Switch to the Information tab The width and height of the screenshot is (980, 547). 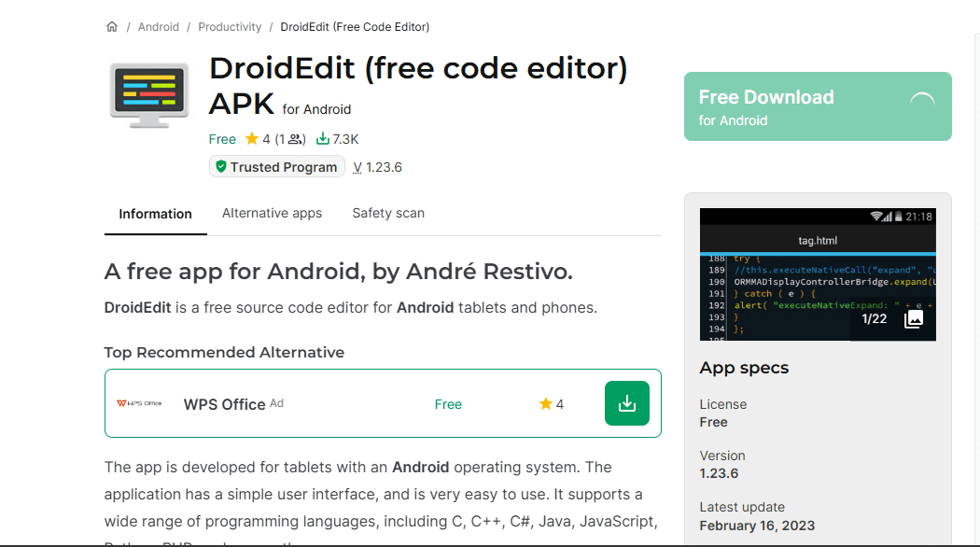[x=156, y=214]
